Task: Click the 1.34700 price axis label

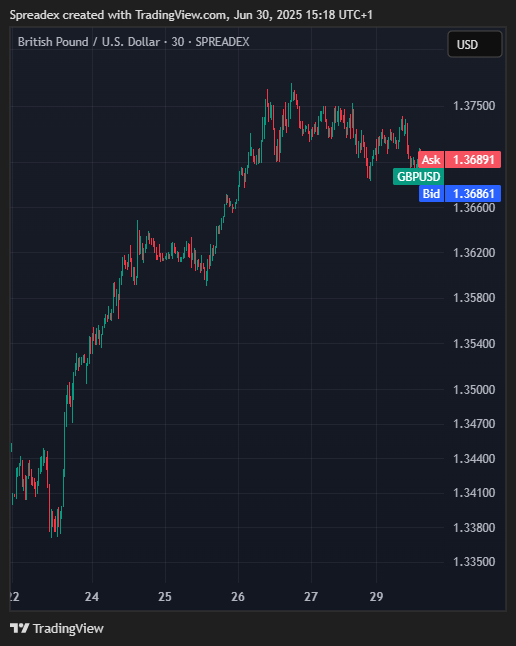Action: [474, 424]
